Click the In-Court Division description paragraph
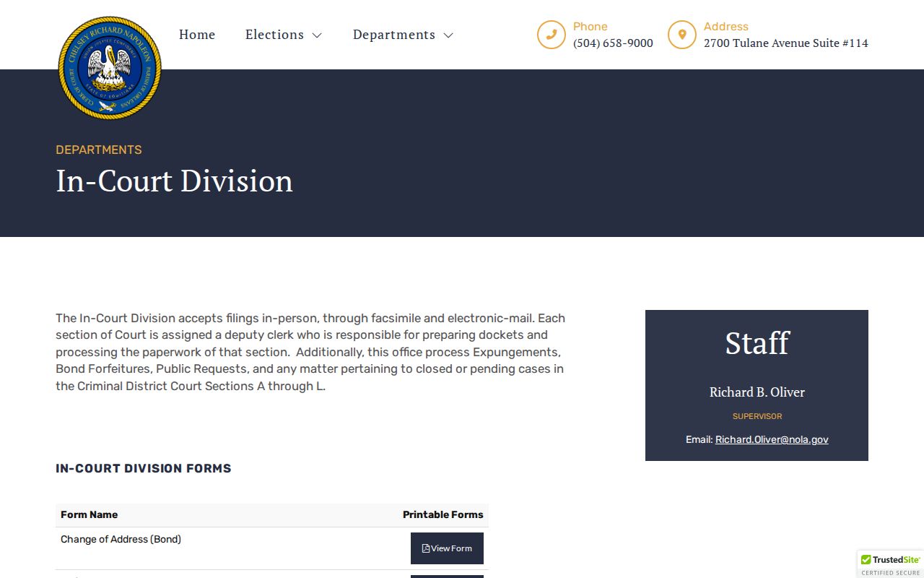The image size is (924, 578). [310, 352]
